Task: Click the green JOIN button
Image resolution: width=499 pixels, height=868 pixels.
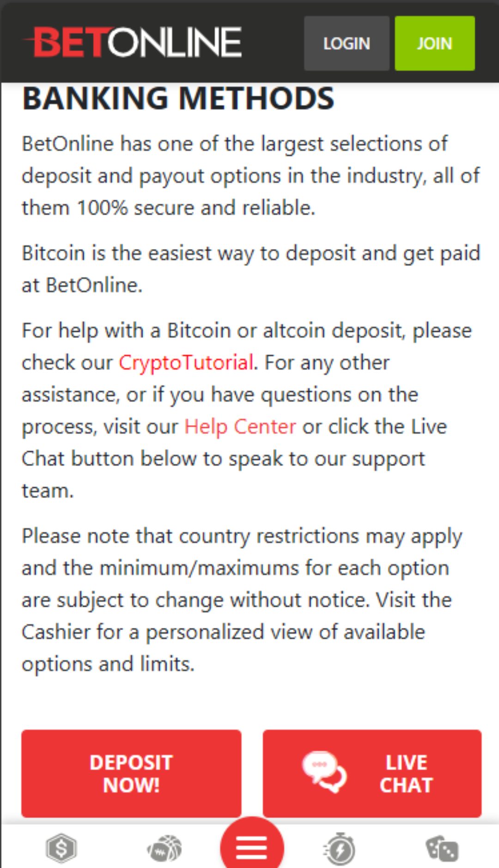Action: [x=435, y=43]
